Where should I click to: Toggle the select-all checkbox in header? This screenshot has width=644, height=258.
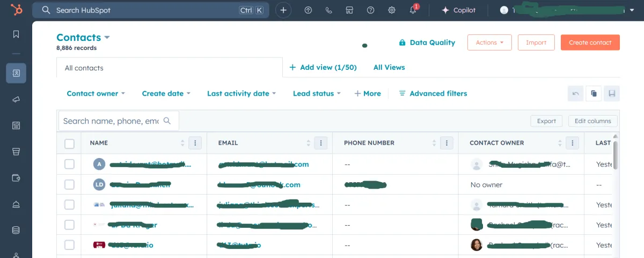[69, 144]
